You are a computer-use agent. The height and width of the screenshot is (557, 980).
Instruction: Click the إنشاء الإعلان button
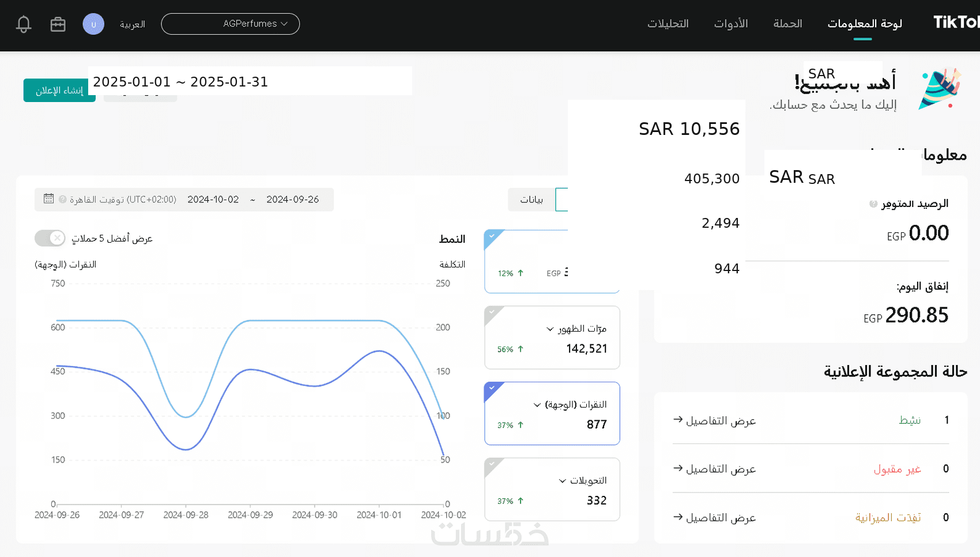[x=59, y=91]
